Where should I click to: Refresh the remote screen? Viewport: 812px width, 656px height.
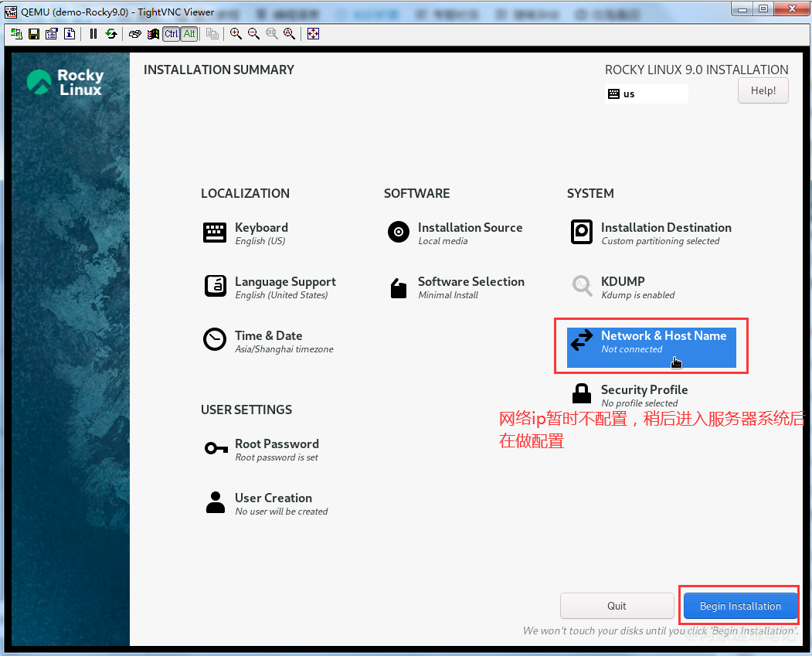click(x=111, y=33)
